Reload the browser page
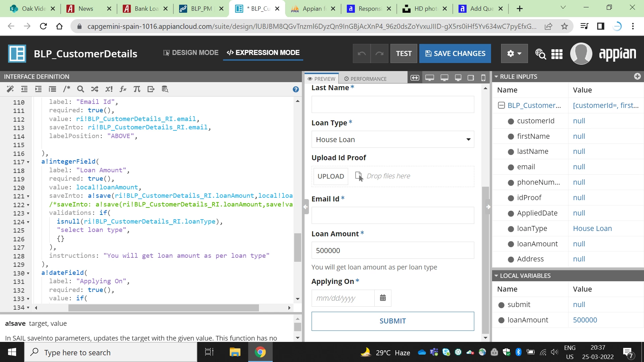The width and height of the screenshot is (644, 362). coord(43,26)
